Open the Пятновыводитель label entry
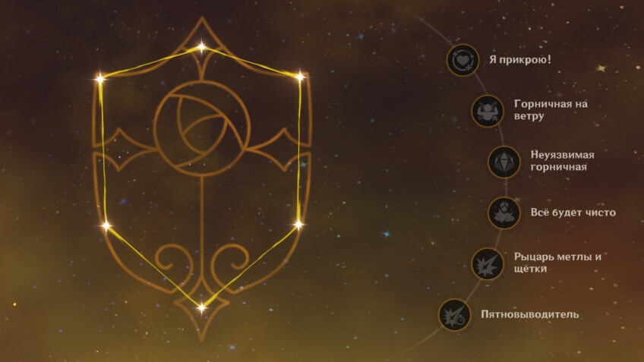644x362 pixels. click(530, 314)
